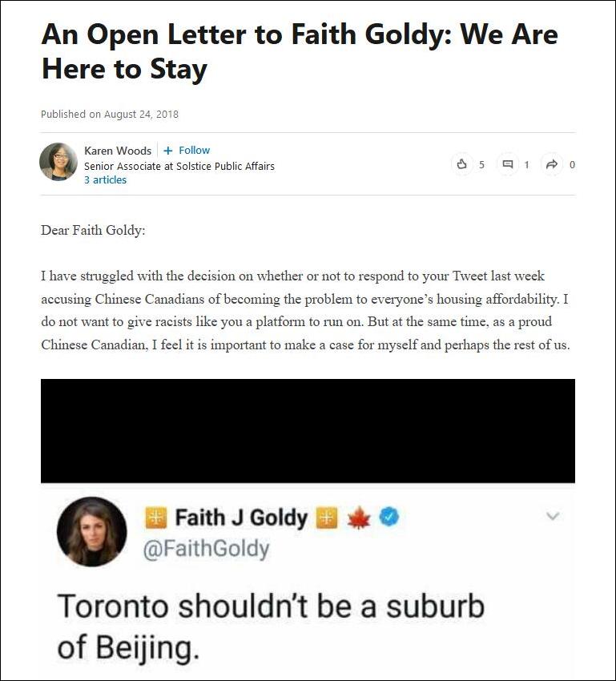Open the "3 articles" link

click(x=105, y=180)
